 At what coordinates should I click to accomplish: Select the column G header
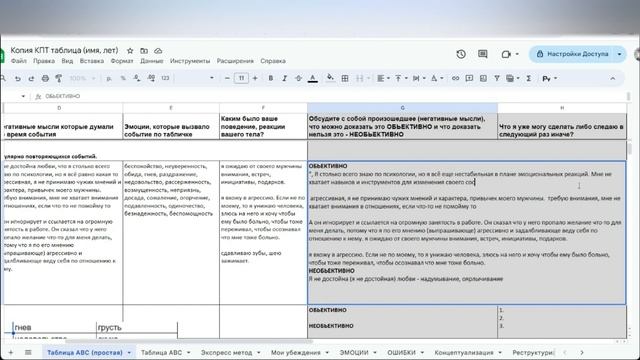pos(402,108)
